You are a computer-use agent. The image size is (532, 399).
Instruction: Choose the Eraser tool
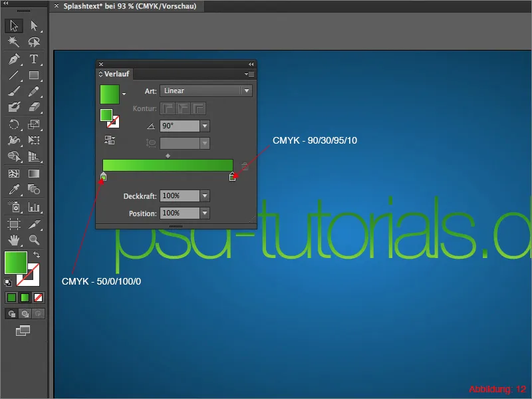[x=34, y=107]
